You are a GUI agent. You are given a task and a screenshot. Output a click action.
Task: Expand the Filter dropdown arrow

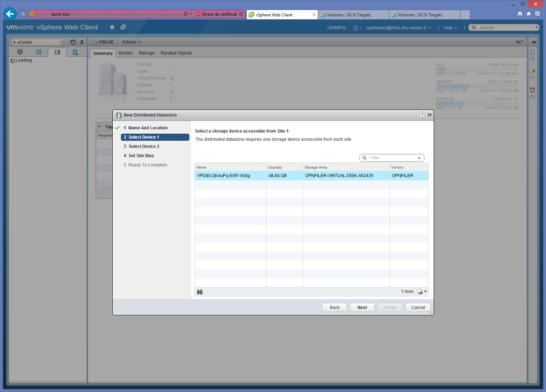coord(419,158)
